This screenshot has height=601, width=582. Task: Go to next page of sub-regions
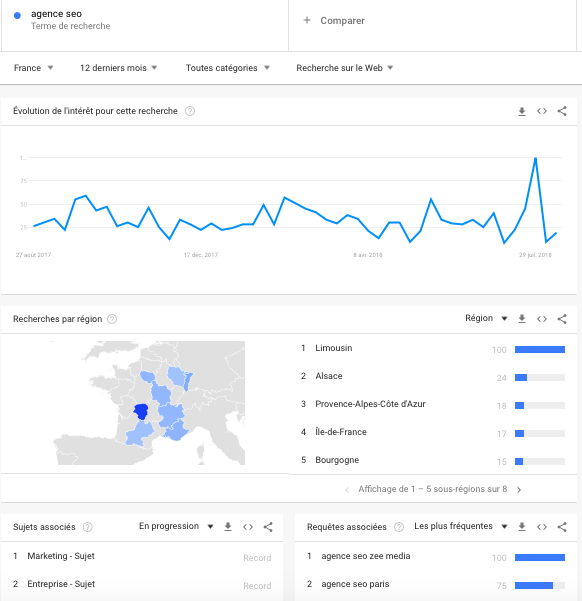click(519, 490)
